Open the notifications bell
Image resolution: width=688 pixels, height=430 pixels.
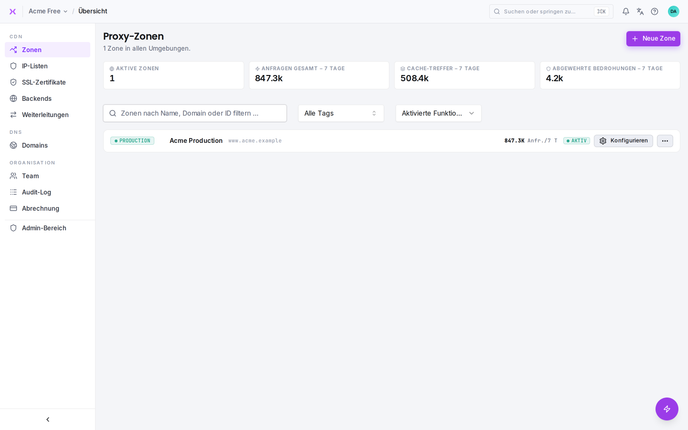tap(626, 11)
